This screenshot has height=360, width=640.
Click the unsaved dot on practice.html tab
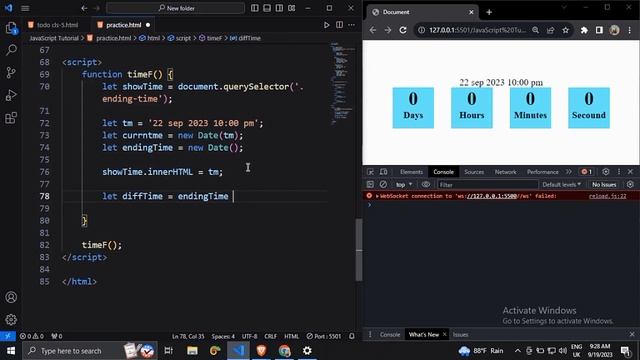148,25
